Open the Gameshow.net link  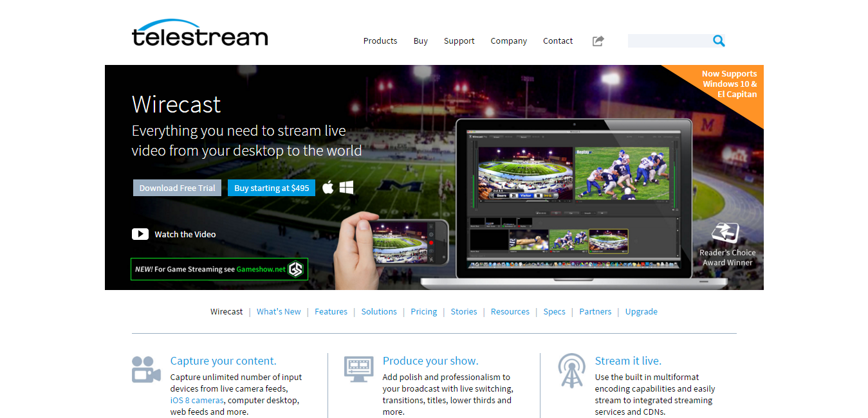[x=261, y=269]
